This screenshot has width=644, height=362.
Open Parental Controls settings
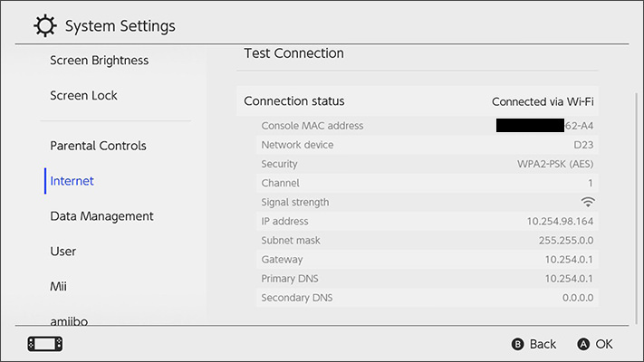(x=98, y=146)
